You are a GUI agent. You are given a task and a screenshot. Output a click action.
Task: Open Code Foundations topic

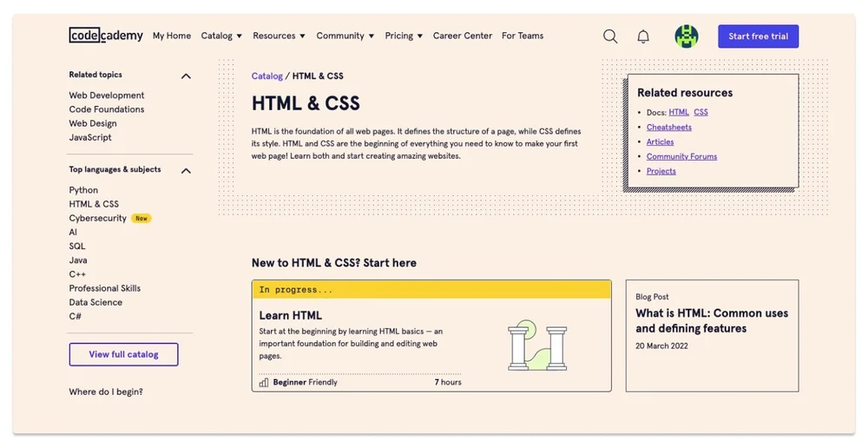106,109
